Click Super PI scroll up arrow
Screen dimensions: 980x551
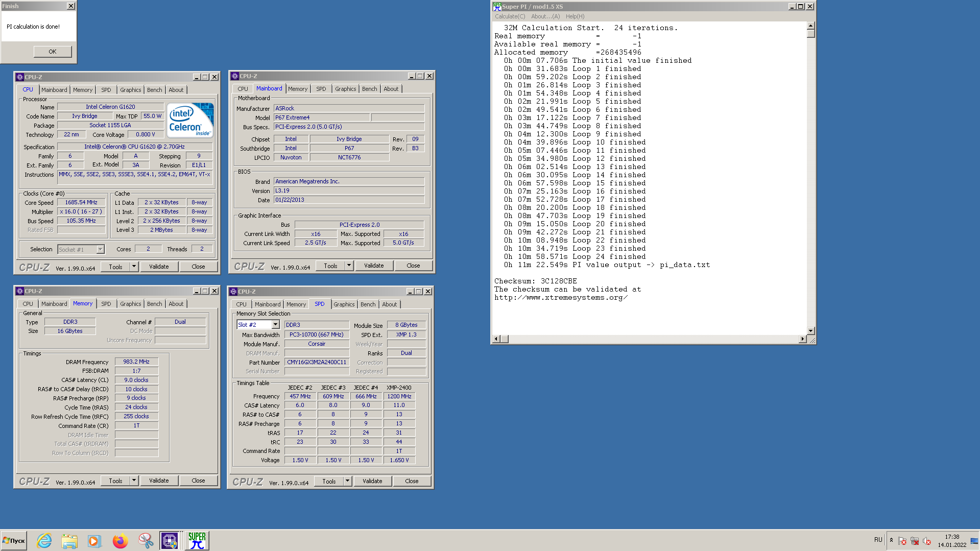[810, 26]
